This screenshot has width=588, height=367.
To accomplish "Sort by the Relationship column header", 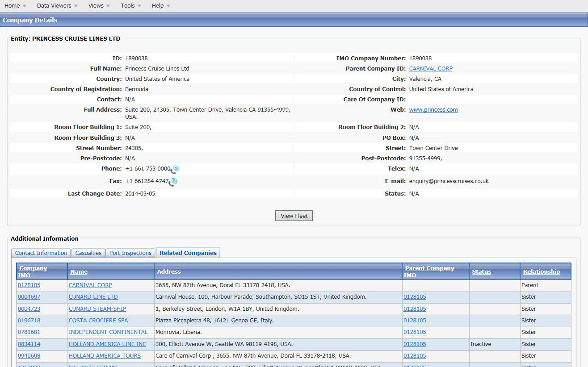I will [x=542, y=272].
